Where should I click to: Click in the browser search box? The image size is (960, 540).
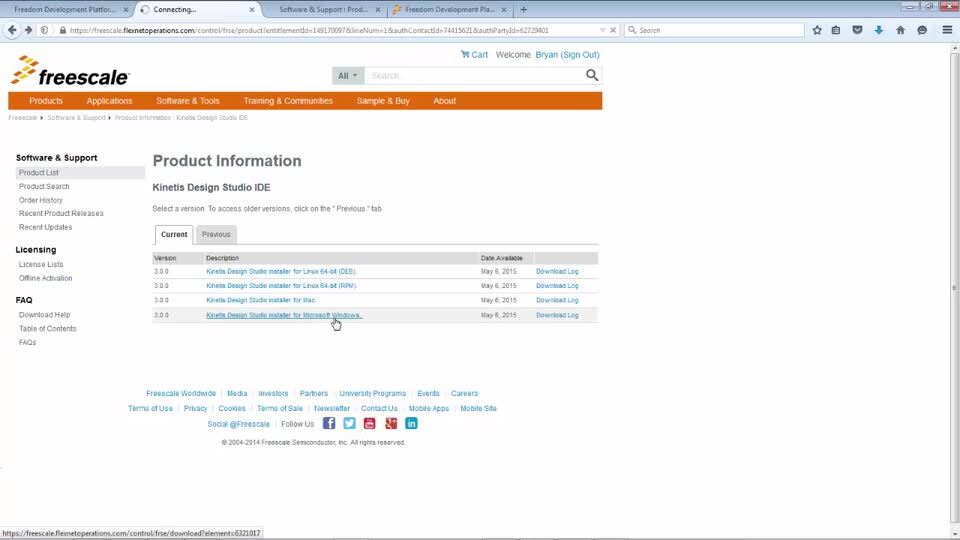[714, 30]
